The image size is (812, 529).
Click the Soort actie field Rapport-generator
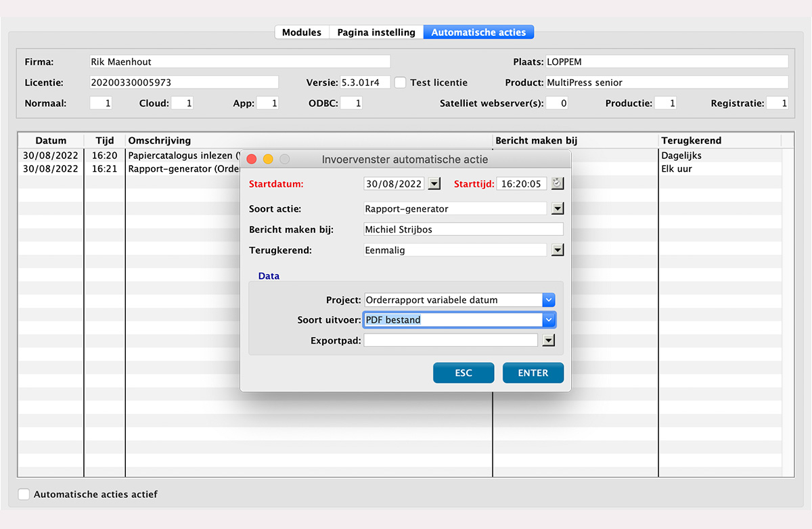455,209
